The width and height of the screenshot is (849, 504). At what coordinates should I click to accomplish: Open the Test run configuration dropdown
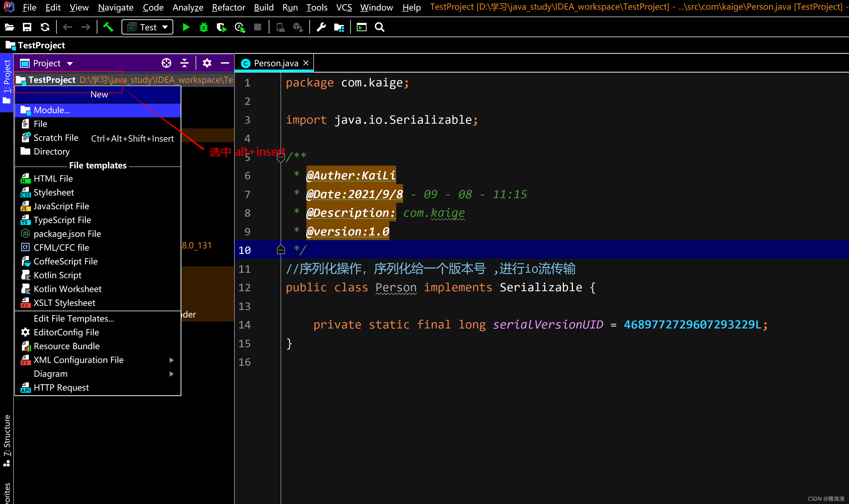point(147,27)
